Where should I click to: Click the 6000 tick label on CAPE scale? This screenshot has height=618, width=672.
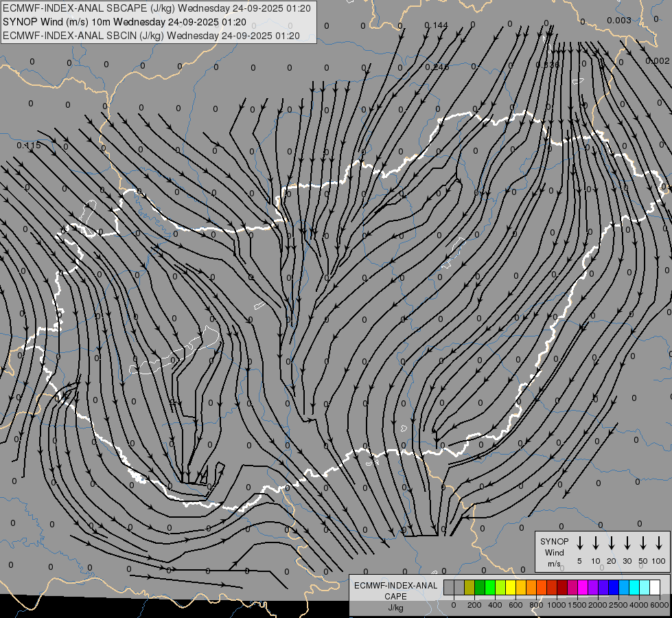coord(660,605)
